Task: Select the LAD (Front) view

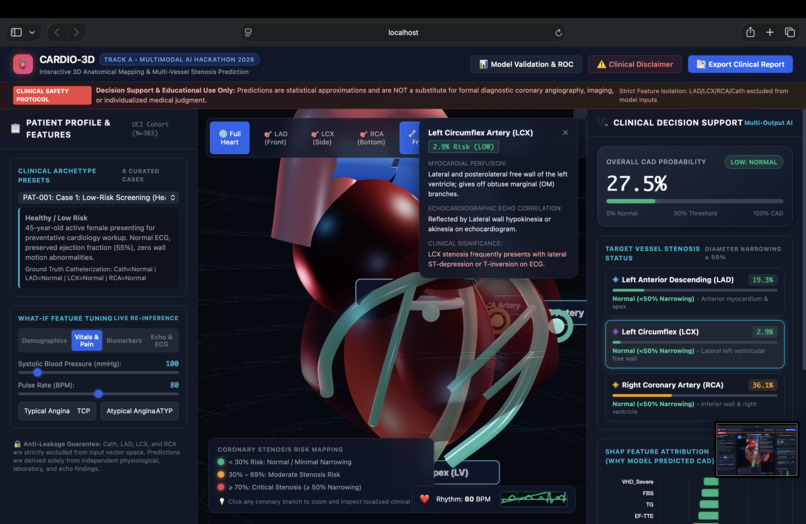Action: pos(276,138)
